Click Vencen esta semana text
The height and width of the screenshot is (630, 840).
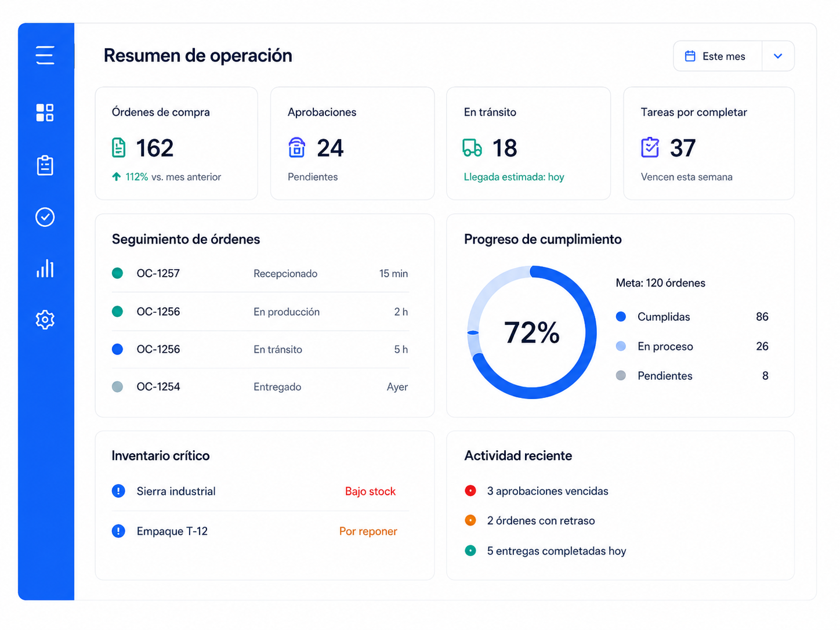click(686, 177)
